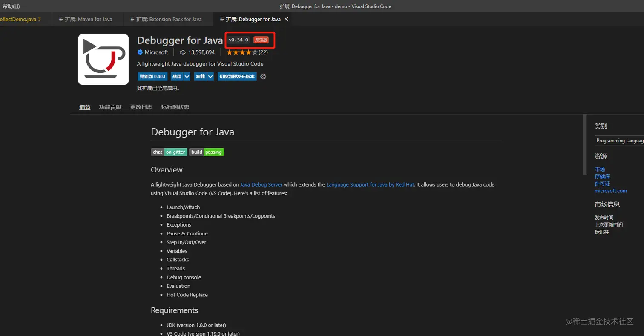Click the 许可证 license link

coord(602,184)
